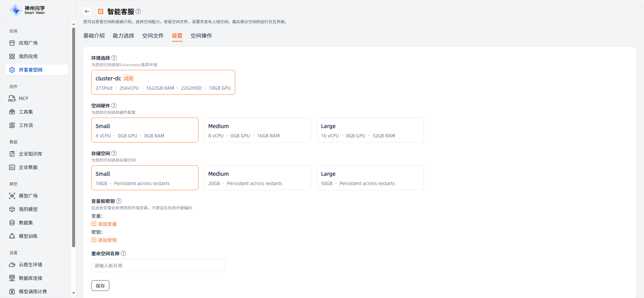Go to 模型训练 in the sidebar
Viewport: 644px width, 298px height.
coord(28,236)
